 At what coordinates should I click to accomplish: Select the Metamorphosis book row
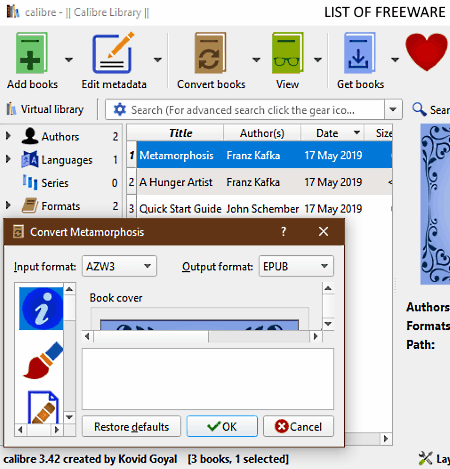264,155
